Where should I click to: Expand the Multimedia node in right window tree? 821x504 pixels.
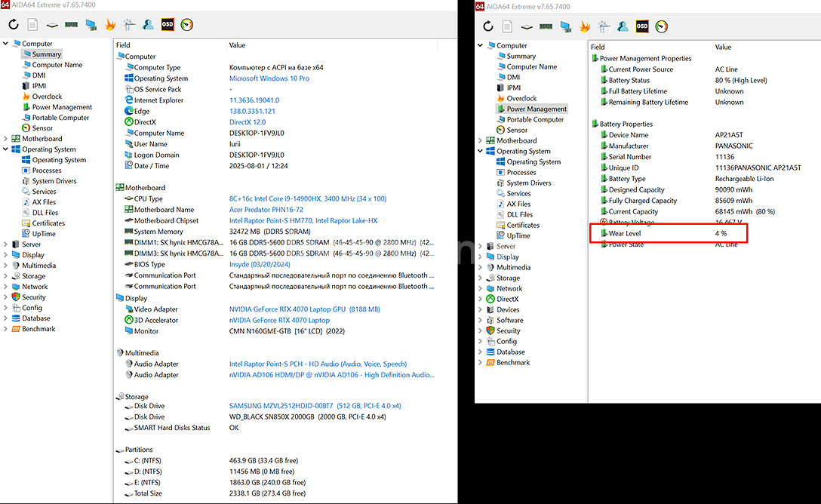point(480,267)
